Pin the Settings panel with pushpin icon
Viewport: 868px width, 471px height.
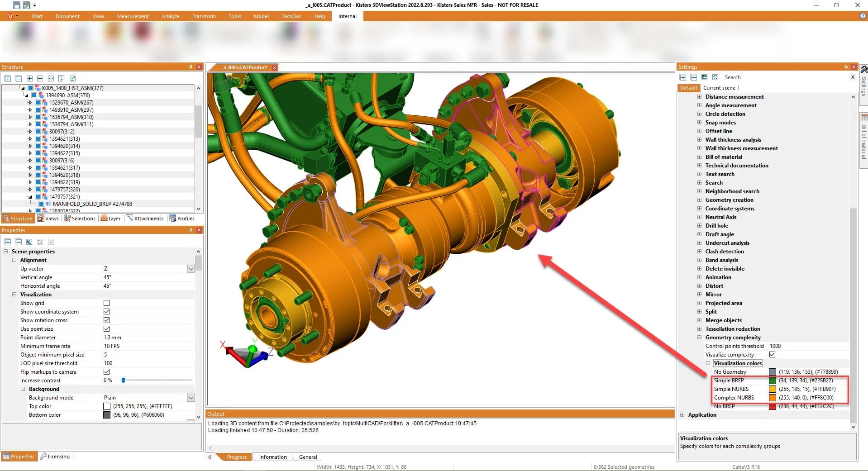tap(846, 67)
